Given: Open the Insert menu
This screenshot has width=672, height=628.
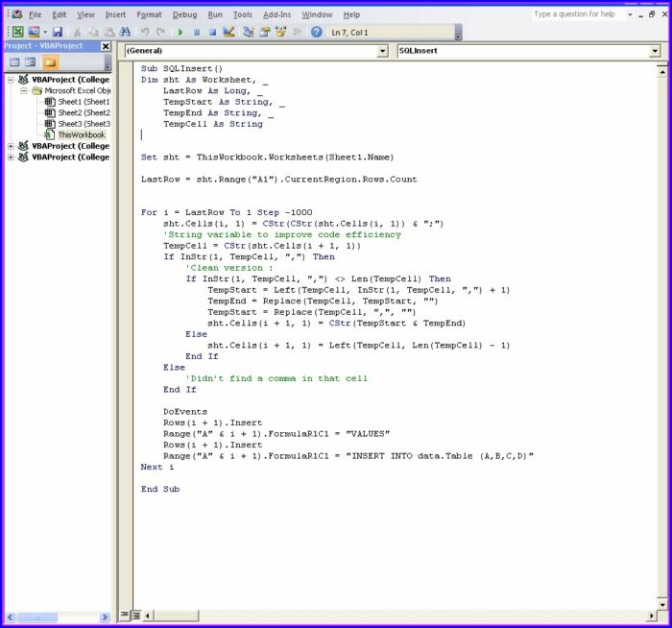Looking at the screenshot, I should pyautogui.click(x=115, y=14).
